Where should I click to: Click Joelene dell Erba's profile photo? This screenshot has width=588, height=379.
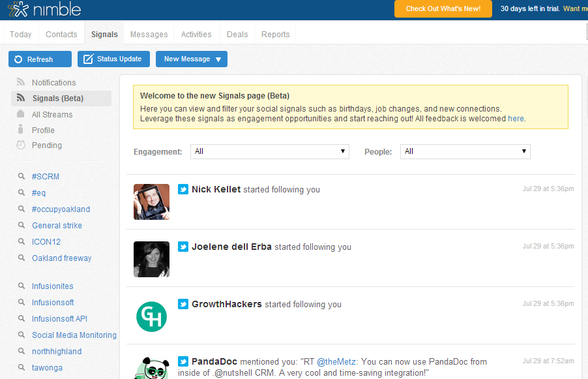coord(151,259)
